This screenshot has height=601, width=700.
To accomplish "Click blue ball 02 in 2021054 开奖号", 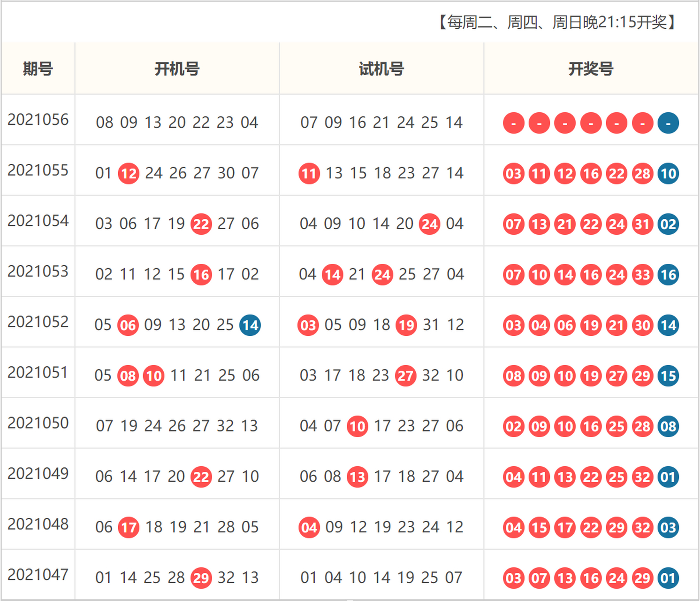I will pos(668,224).
